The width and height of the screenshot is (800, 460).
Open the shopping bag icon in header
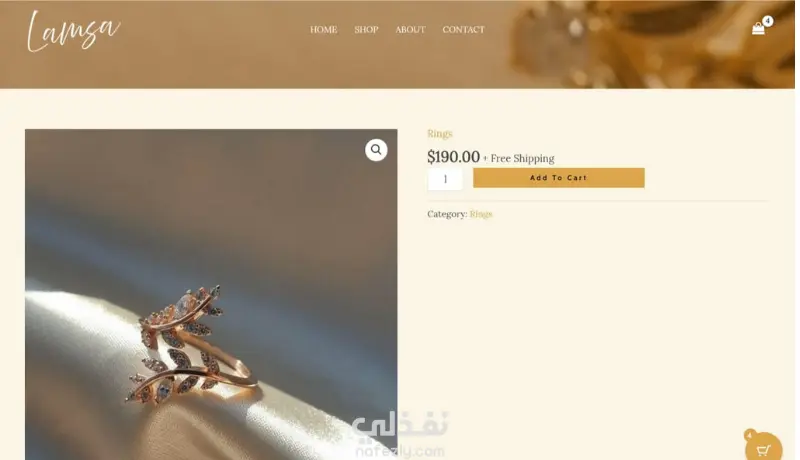click(x=758, y=29)
